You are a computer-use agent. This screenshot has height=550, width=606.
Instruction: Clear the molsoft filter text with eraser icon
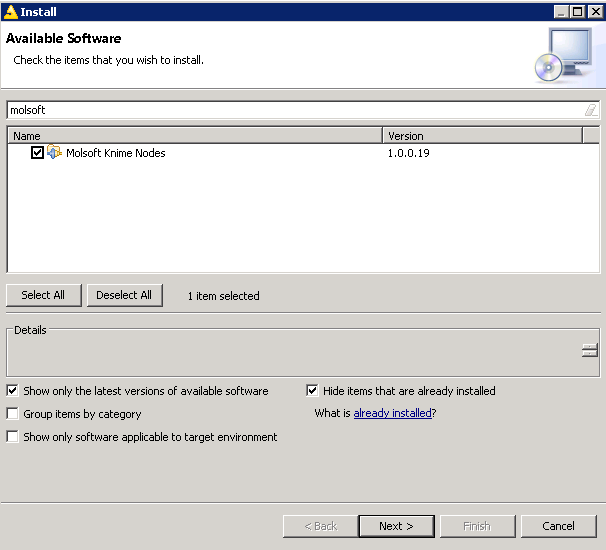[x=591, y=110]
